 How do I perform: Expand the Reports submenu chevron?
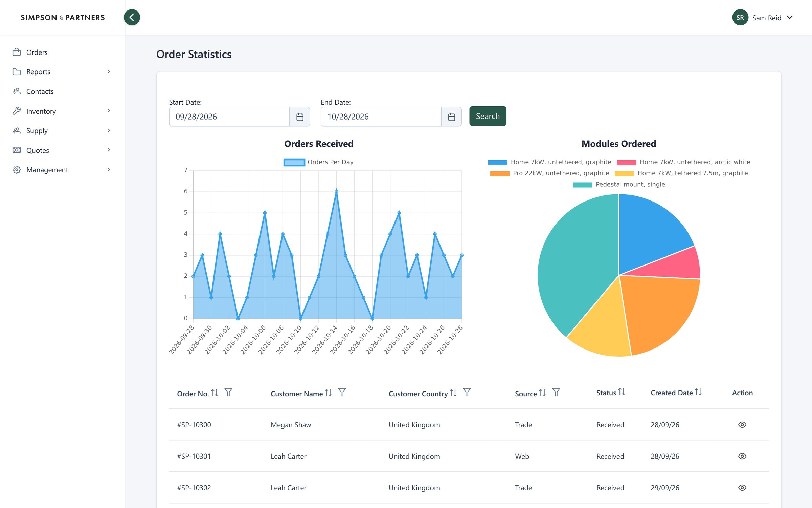[109, 71]
